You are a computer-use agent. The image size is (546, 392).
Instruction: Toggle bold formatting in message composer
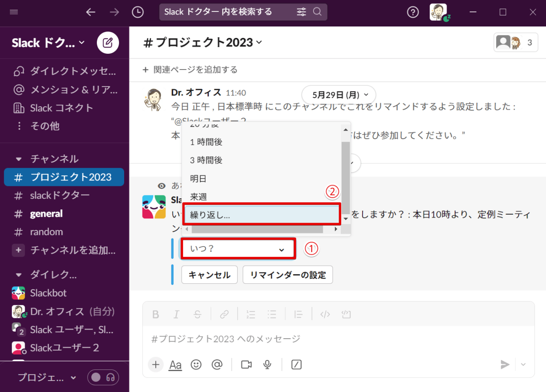(156, 315)
